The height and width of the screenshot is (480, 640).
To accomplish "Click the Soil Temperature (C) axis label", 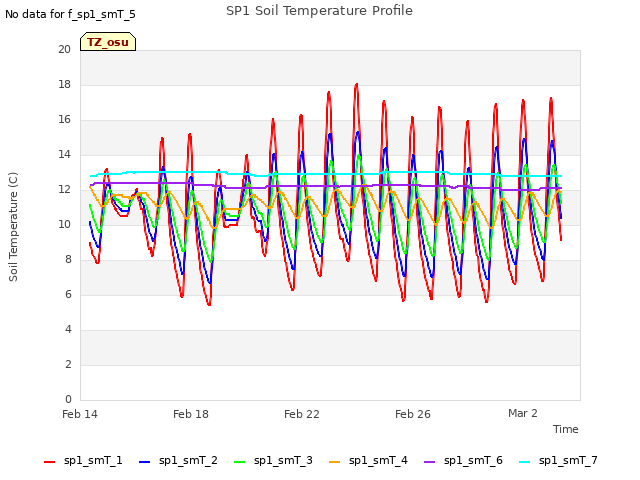I will (x=13, y=227).
